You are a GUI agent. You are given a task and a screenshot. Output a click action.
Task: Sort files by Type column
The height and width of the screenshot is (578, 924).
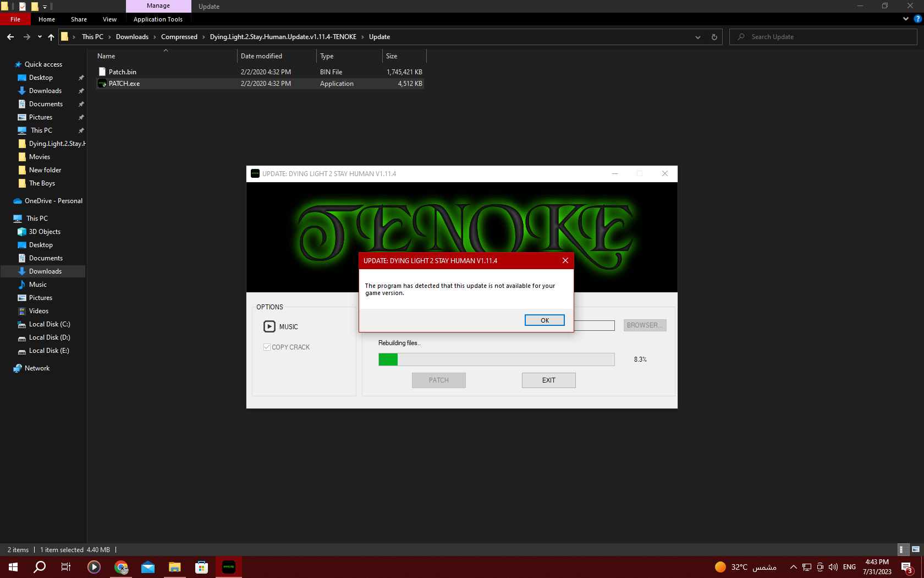point(349,56)
